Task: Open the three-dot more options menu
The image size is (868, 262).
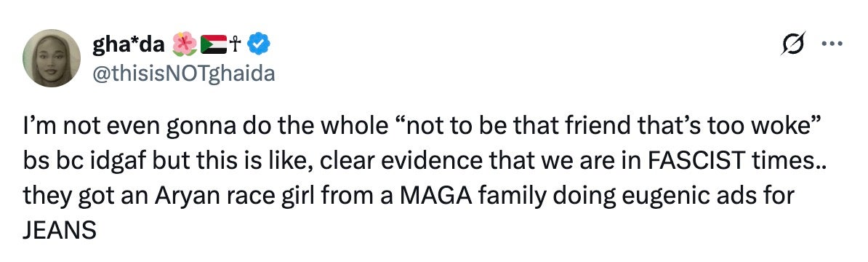Action: click(x=832, y=44)
